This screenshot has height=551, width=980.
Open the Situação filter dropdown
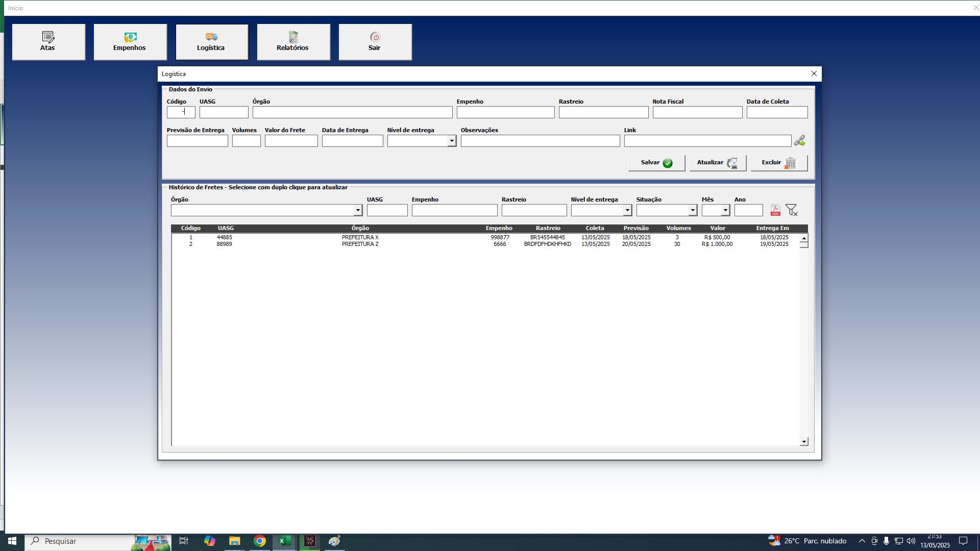coord(693,210)
